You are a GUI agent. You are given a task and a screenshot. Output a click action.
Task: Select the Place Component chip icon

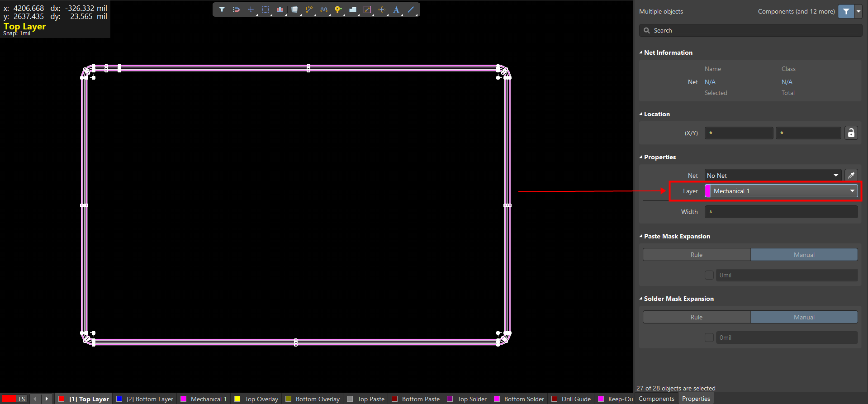pos(294,10)
